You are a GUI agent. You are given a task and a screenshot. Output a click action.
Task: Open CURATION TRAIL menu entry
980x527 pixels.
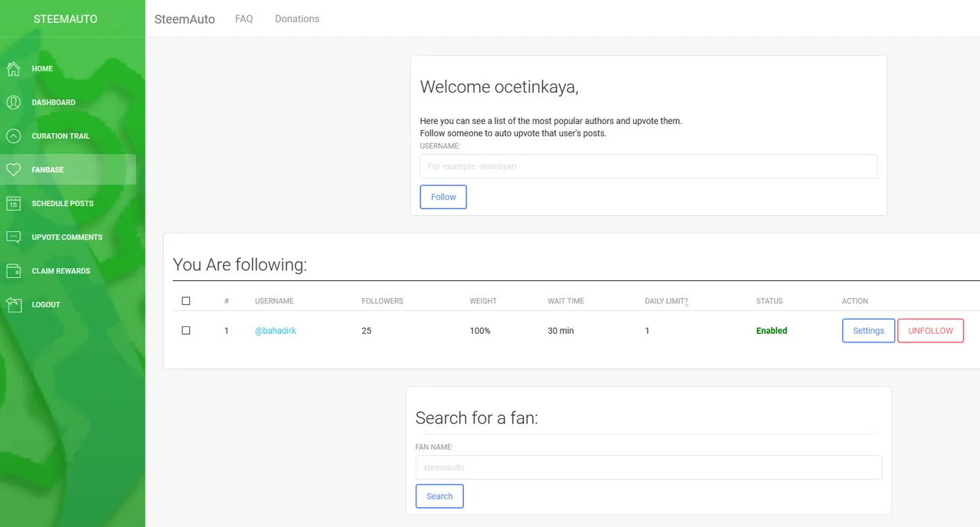(x=68, y=136)
